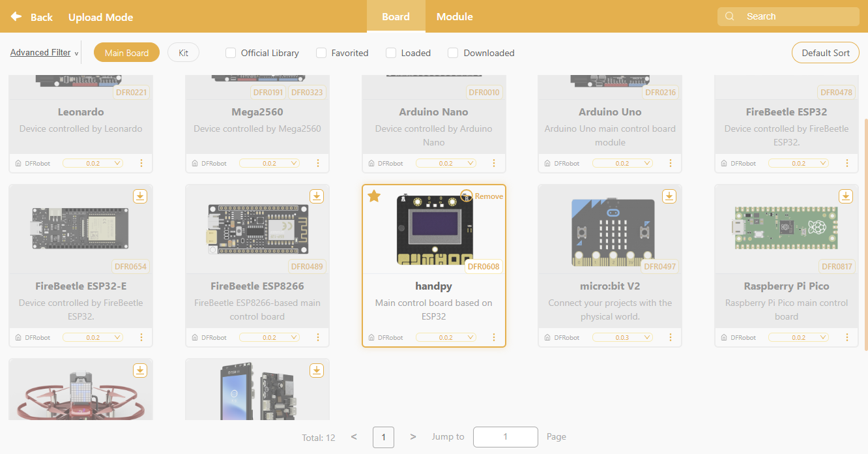
Task: Open more options for FireBeetle ESP32-E
Action: tap(141, 337)
